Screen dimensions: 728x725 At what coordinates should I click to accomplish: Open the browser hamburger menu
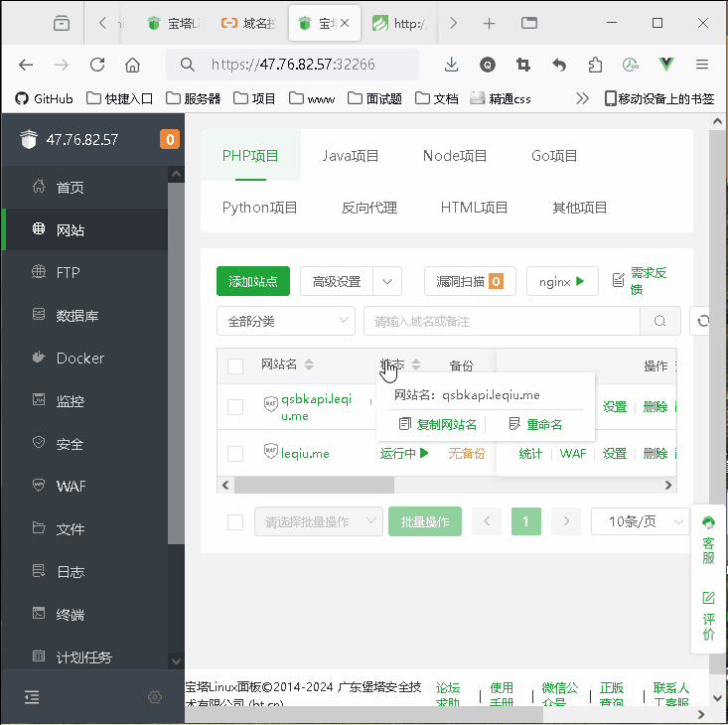(702, 65)
